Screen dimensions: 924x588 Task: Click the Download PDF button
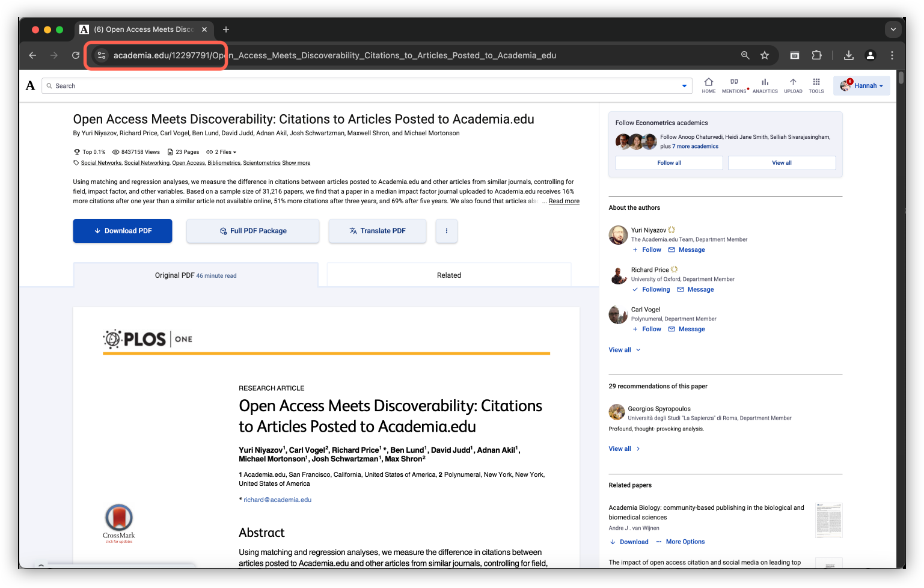coord(123,231)
